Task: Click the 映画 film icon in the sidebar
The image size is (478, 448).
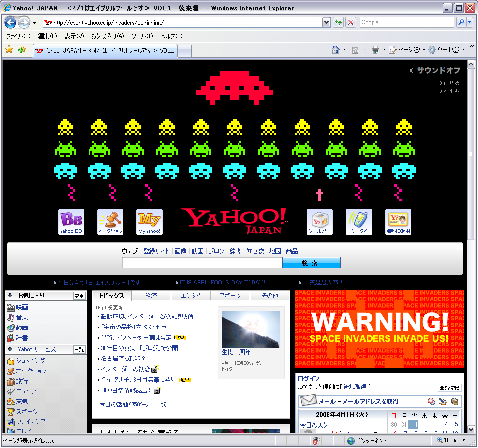Action: coord(11,307)
